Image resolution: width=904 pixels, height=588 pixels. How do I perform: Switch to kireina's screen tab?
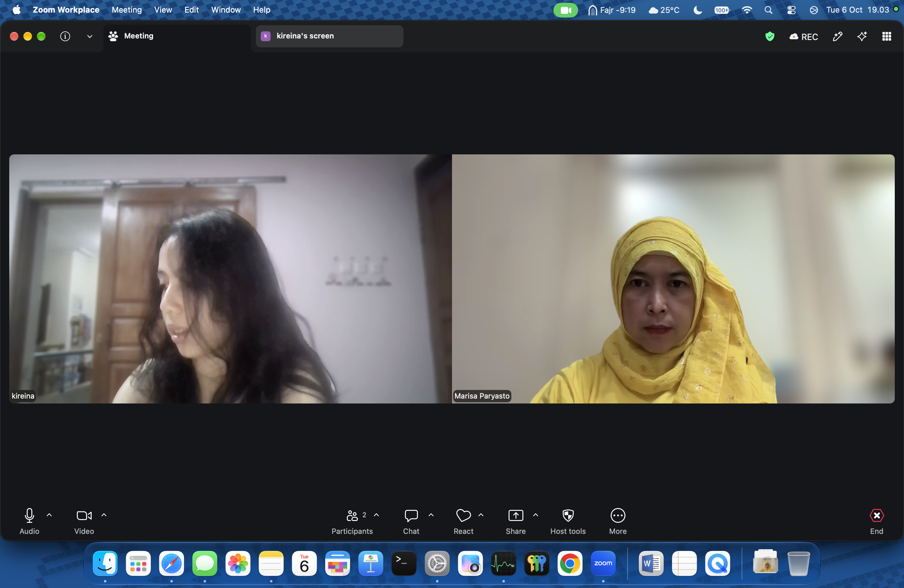point(329,36)
